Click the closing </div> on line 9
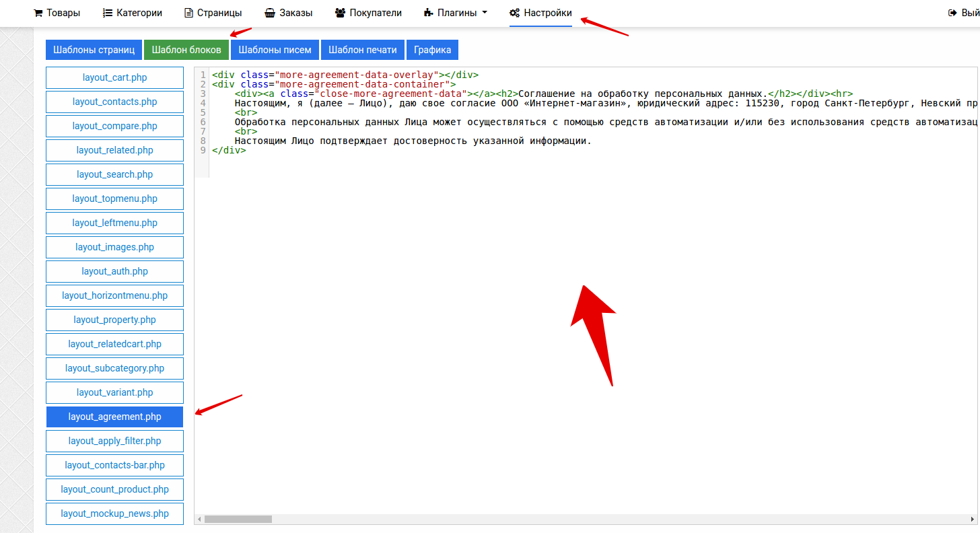 pos(229,150)
